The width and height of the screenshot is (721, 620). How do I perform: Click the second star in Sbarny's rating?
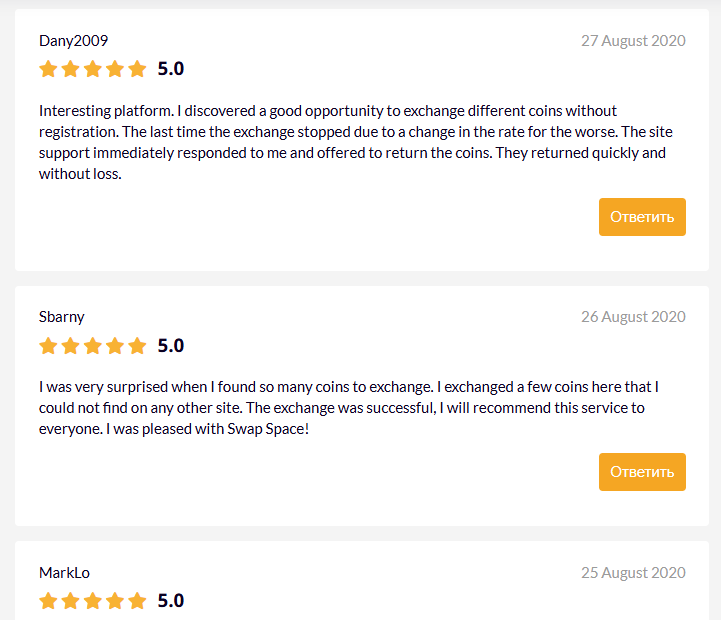[71, 346]
